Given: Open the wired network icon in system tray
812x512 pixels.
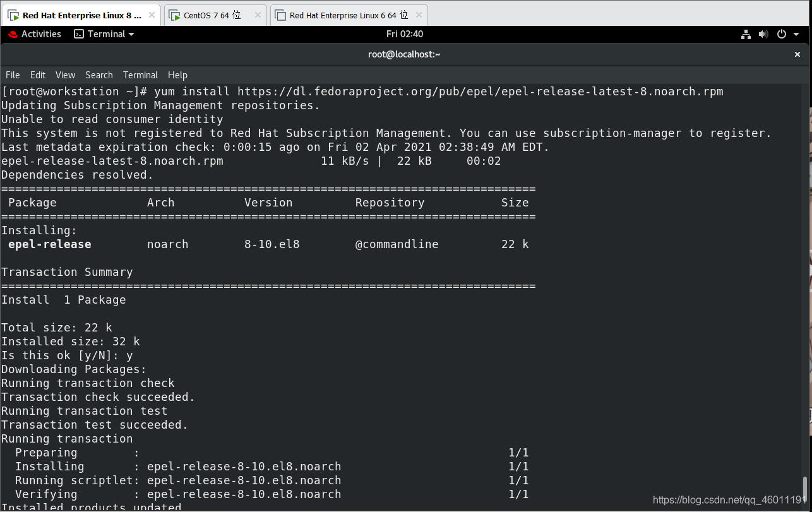Looking at the screenshot, I should coord(746,34).
